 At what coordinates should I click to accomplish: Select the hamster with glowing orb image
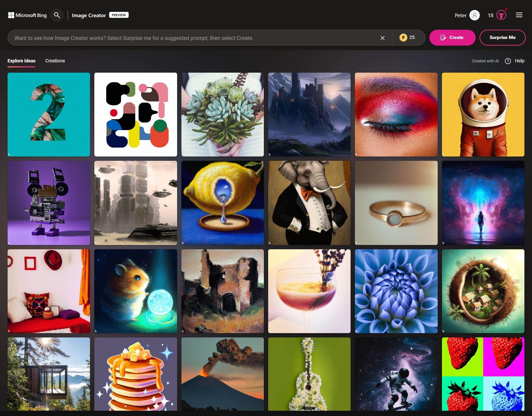(x=136, y=291)
